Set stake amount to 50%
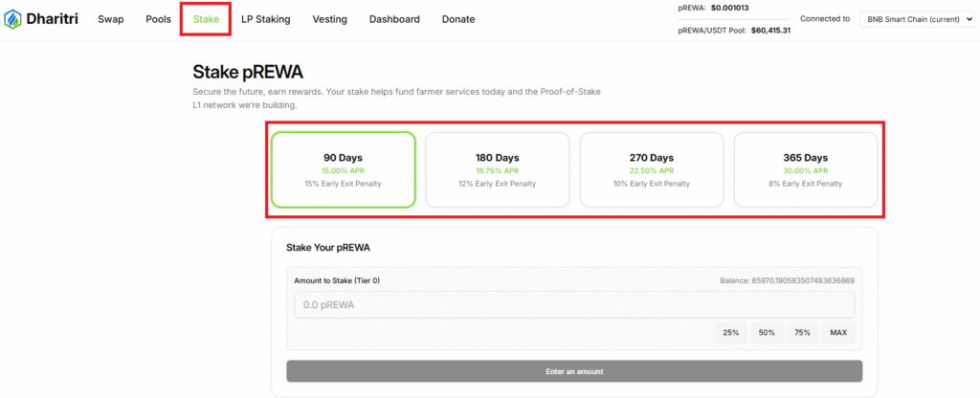 pyautogui.click(x=767, y=333)
